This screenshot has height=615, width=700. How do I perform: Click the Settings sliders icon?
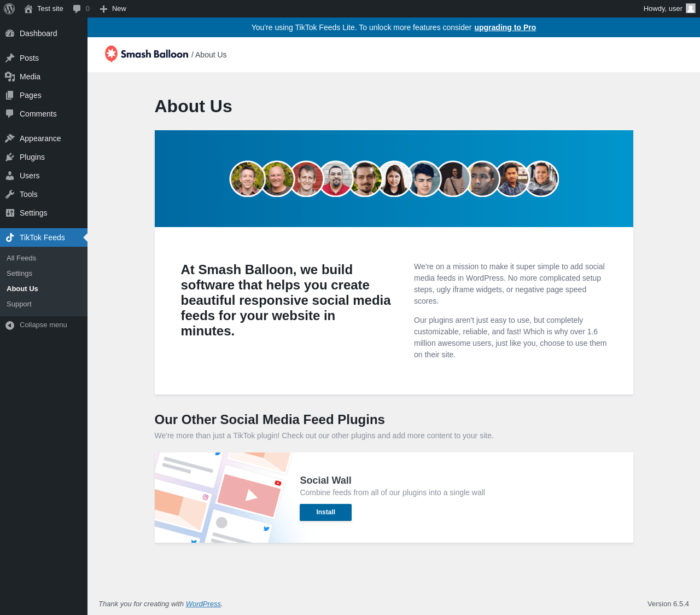(x=10, y=213)
